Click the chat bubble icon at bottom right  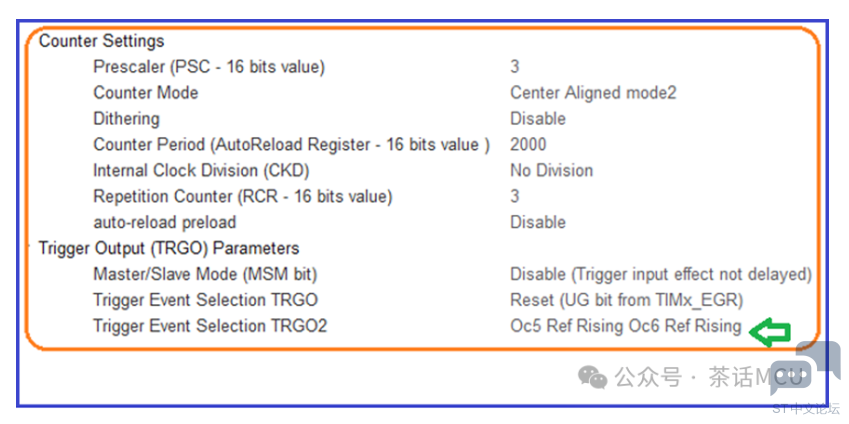[805, 368]
